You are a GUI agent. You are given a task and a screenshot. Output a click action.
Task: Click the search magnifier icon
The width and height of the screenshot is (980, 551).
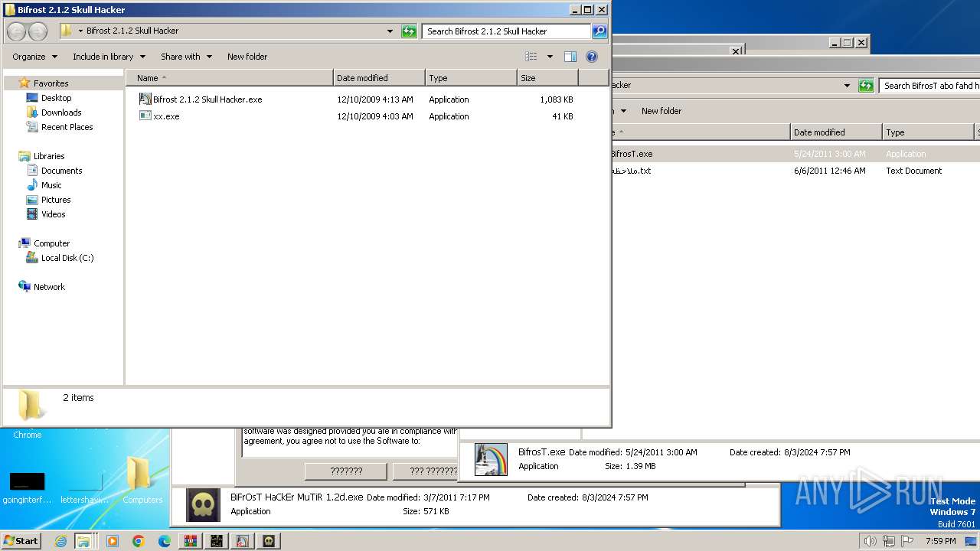[x=599, y=31]
